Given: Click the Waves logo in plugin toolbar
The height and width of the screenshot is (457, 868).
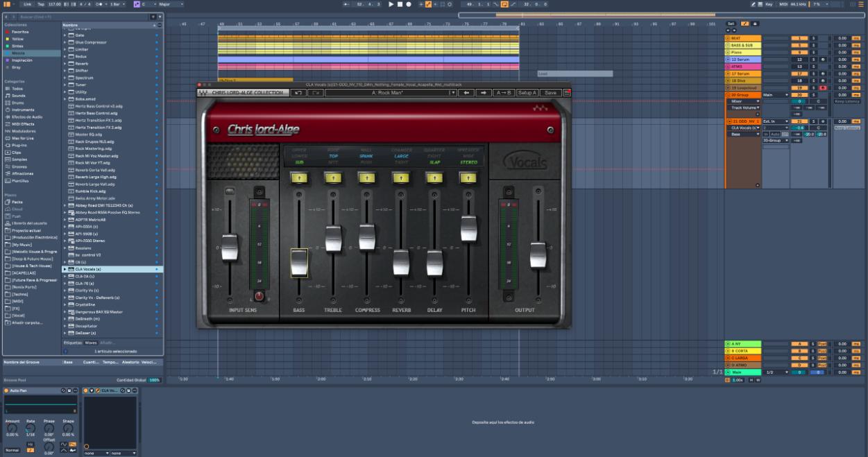Looking at the screenshot, I should 203,92.
